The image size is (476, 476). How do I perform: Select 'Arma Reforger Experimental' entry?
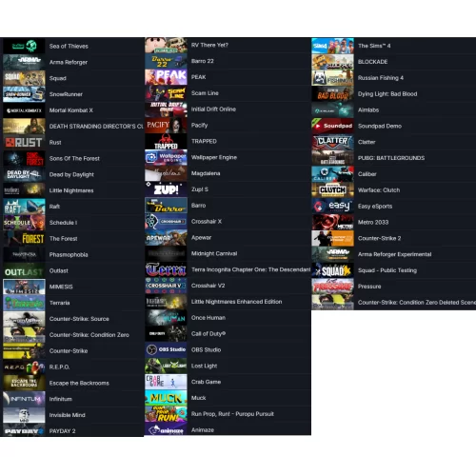395,254
